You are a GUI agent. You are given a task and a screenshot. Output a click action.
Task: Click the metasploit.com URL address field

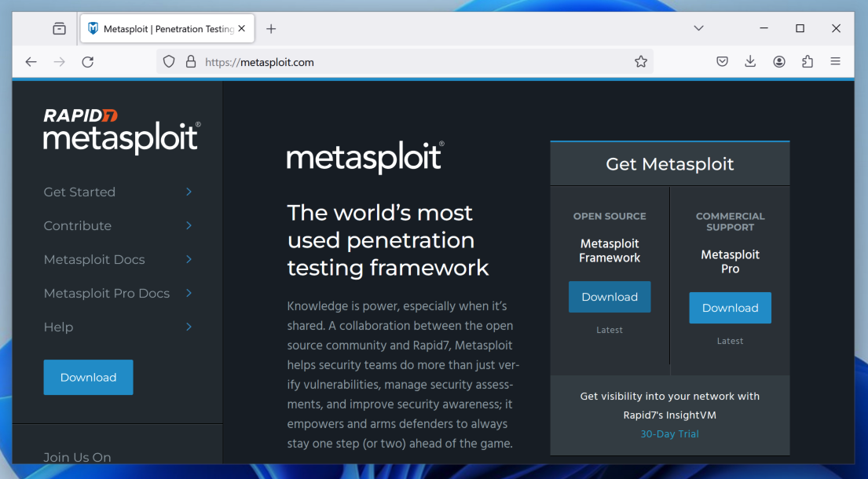[x=408, y=61]
